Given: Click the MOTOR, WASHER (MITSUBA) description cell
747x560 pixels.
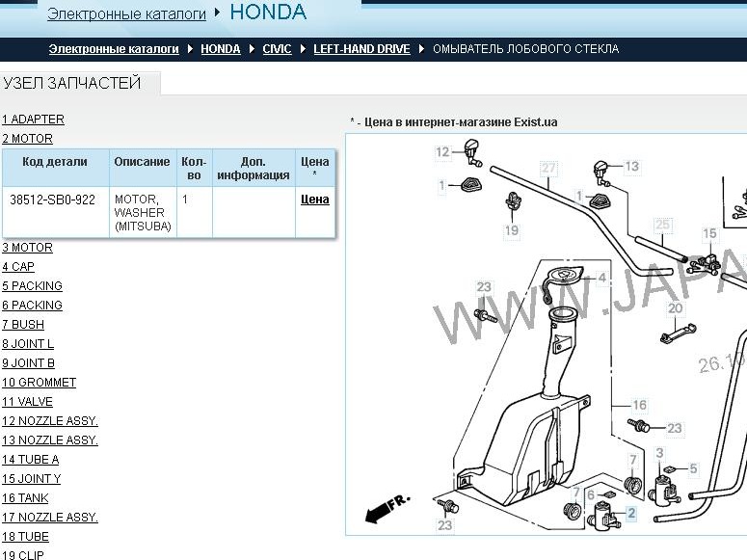Looking at the screenshot, I should tap(143, 213).
